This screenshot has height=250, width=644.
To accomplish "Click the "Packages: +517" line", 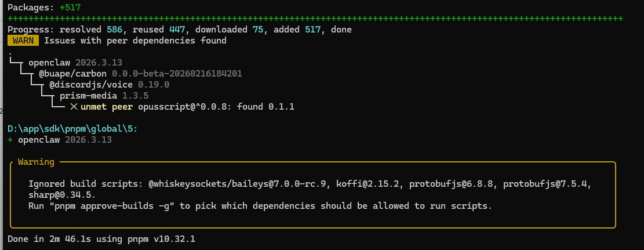I will pyautogui.click(x=45, y=8).
